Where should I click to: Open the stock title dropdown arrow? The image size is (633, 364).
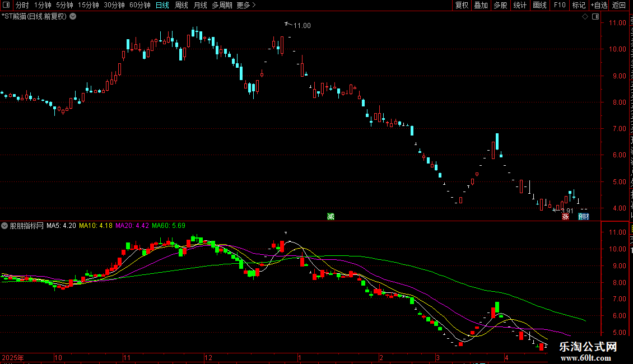(73, 17)
